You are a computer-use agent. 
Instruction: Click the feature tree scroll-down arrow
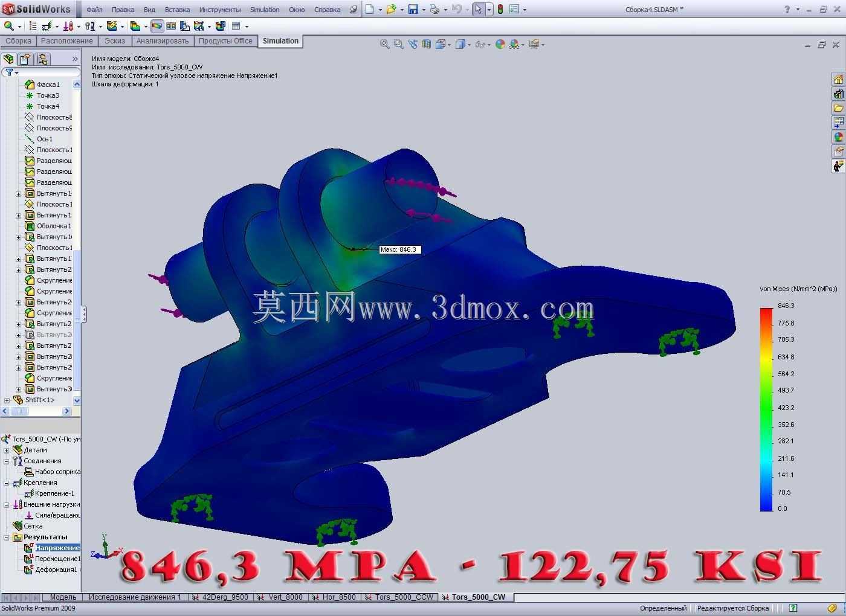pos(77,400)
